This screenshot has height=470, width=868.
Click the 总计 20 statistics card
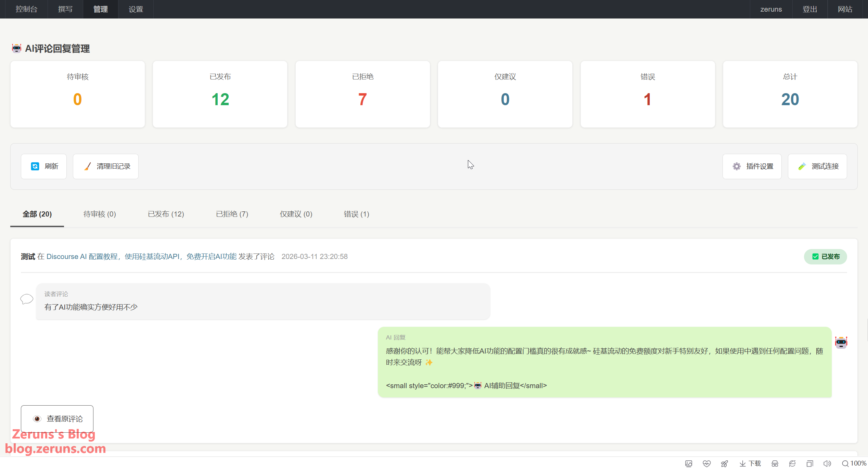(x=790, y=94)
